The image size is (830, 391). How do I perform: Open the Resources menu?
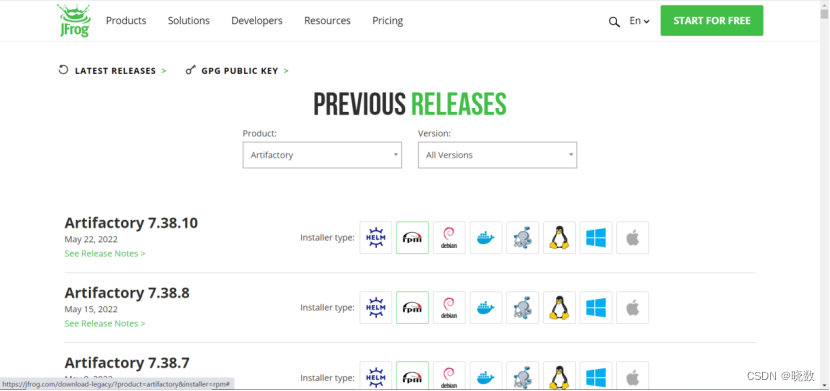[327, 21]
